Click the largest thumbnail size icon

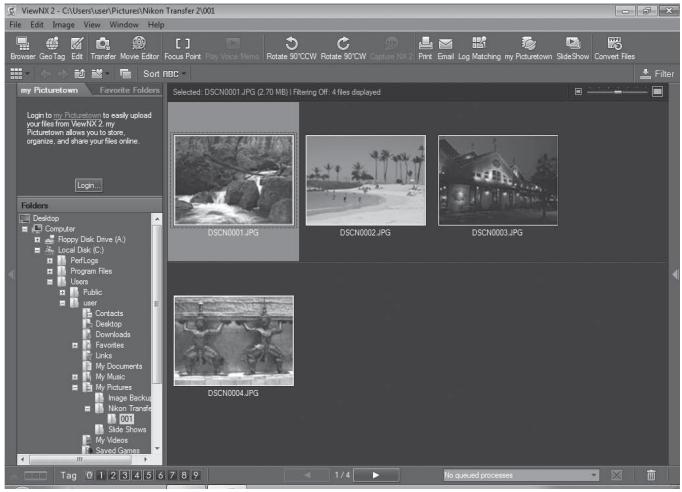coord(657,91)
